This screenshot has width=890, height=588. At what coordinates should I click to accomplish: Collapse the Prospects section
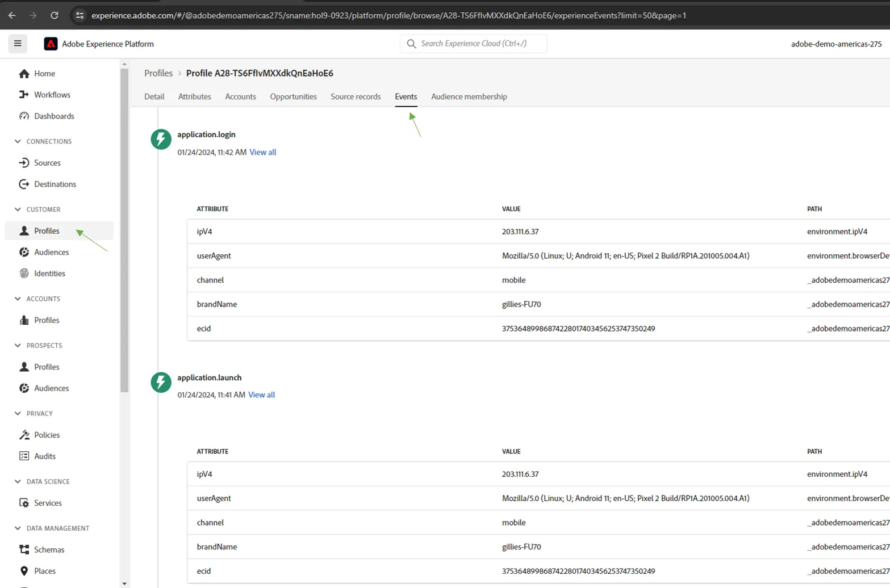pyautogui.click(x=18, y=346)
